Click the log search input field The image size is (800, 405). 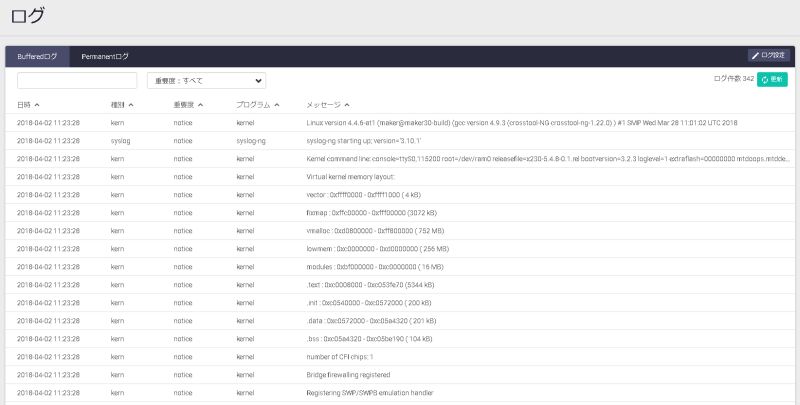77,80
